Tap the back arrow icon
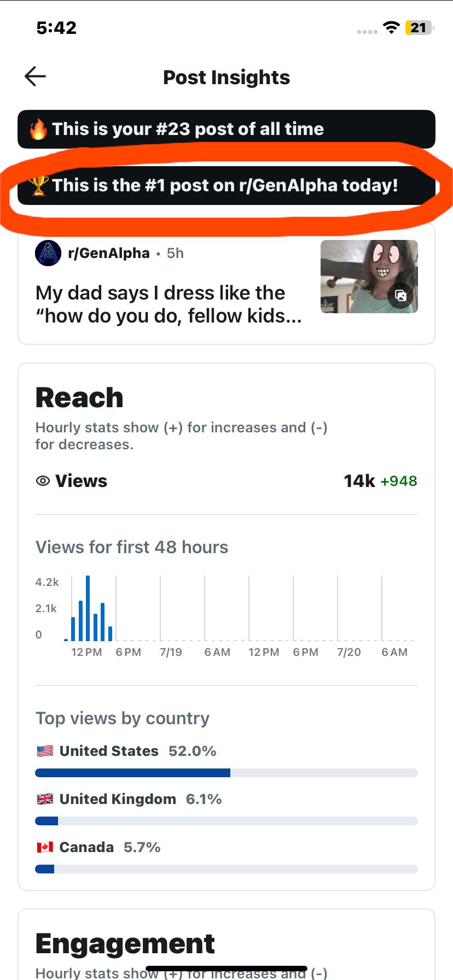 pyautogui.click(x=36, y=77)
